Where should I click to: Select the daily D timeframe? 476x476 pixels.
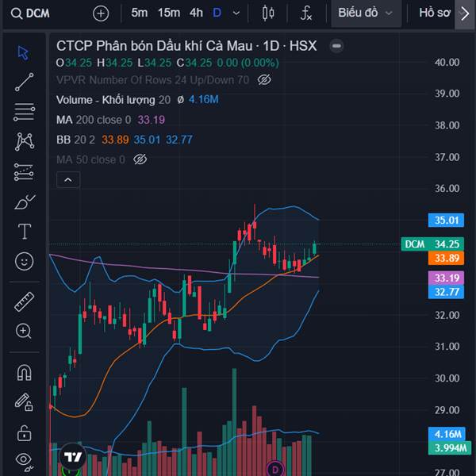point(217,13)
